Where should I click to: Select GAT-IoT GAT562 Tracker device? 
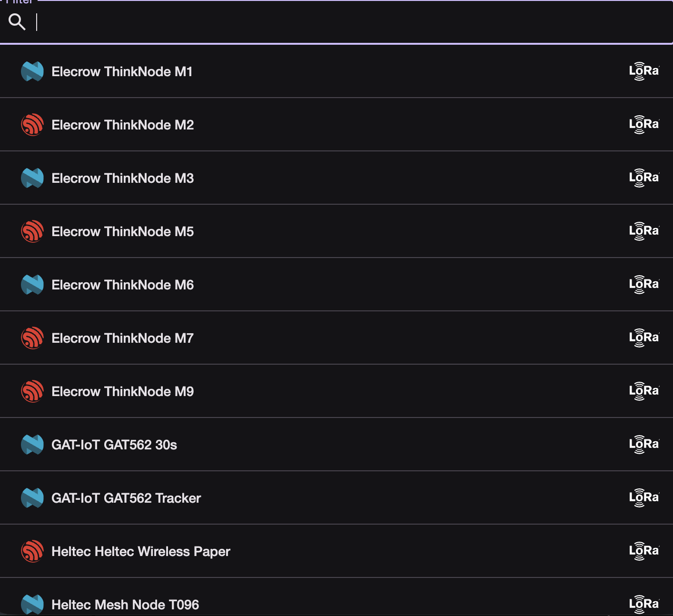pos(336,498)
